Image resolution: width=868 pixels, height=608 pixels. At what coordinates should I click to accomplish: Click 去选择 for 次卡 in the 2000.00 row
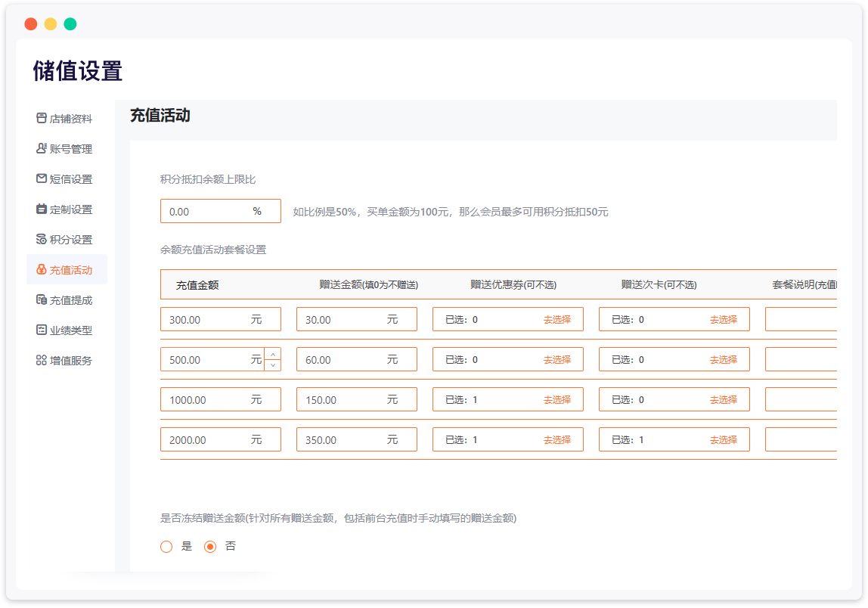(x=723, y=440)
